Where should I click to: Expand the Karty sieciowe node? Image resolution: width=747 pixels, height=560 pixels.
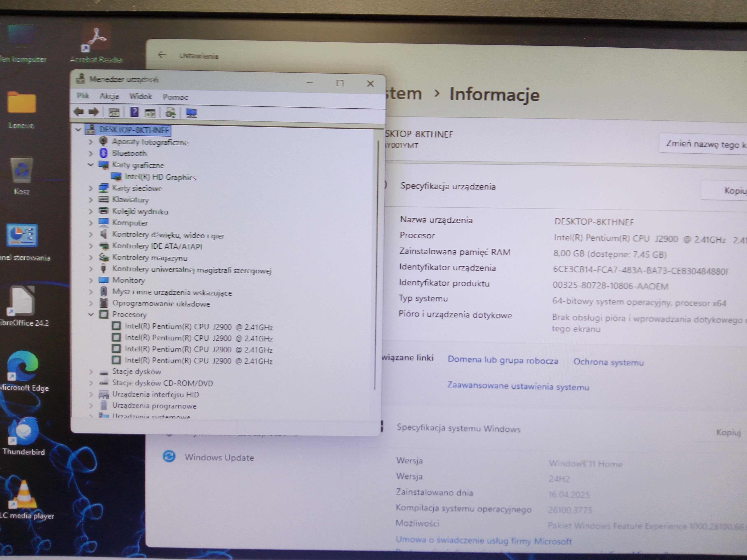(91, 188)
